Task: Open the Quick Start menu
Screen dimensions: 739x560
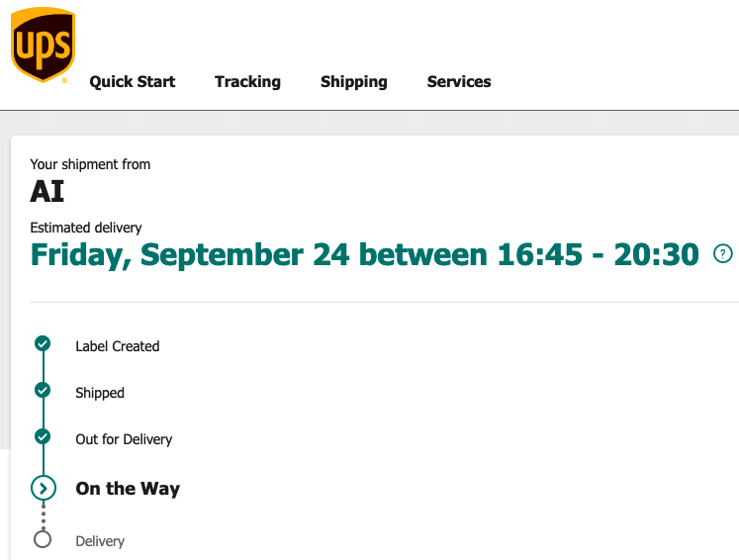Action: coord(133,82)
